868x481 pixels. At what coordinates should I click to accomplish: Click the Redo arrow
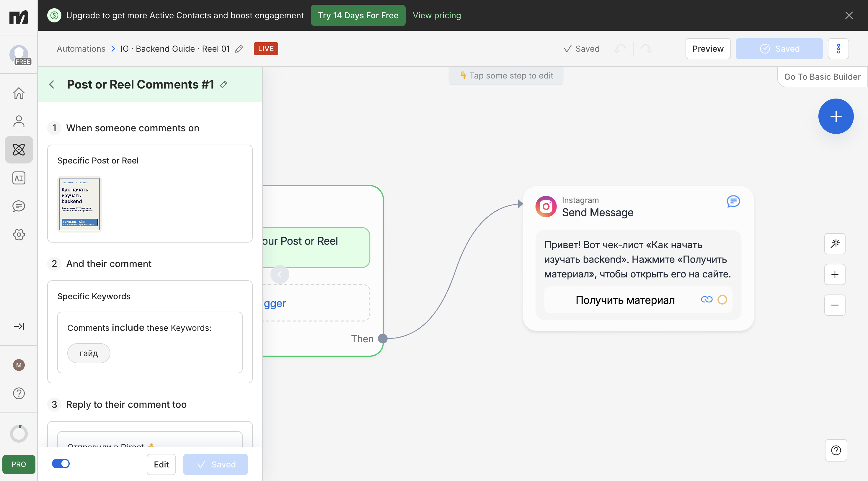646,49
